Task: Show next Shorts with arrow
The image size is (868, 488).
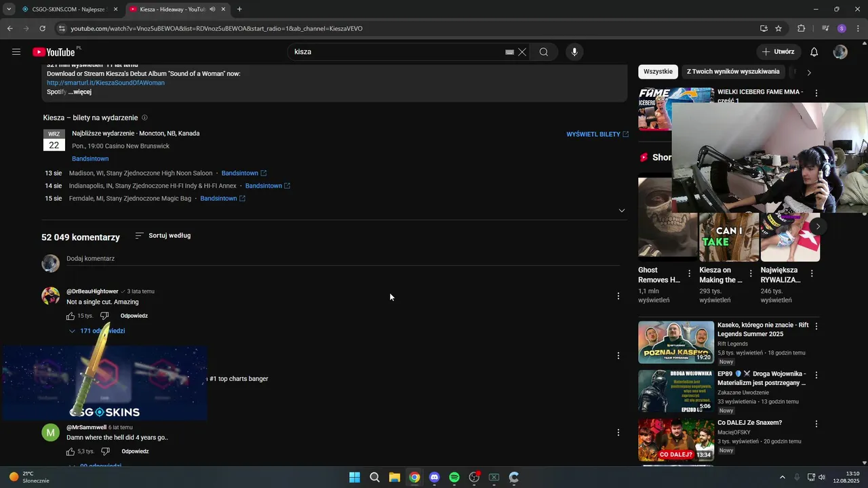Action: click(818, 226)
